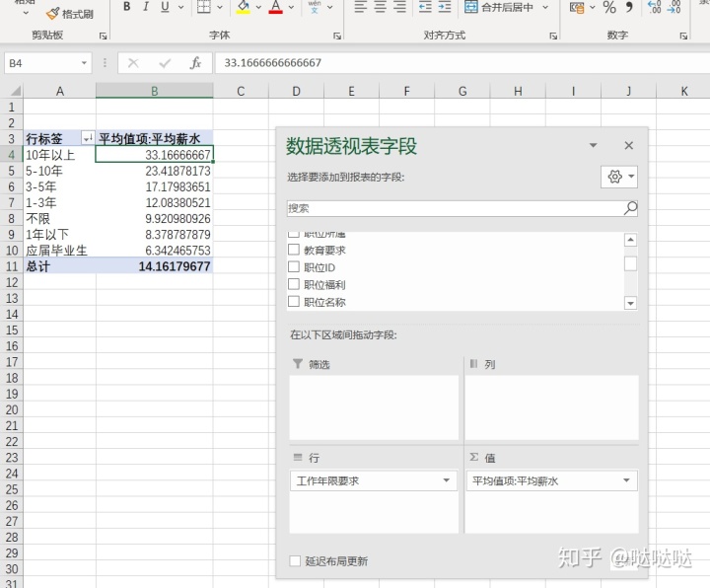710x588 pixels.
Task: Align text right
Action: click(399, 7)
